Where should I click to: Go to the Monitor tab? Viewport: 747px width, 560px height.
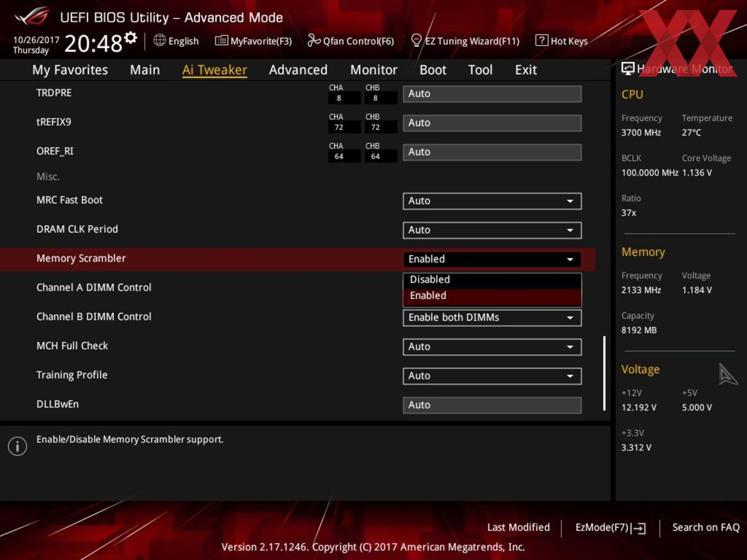(x=374, y=70)
